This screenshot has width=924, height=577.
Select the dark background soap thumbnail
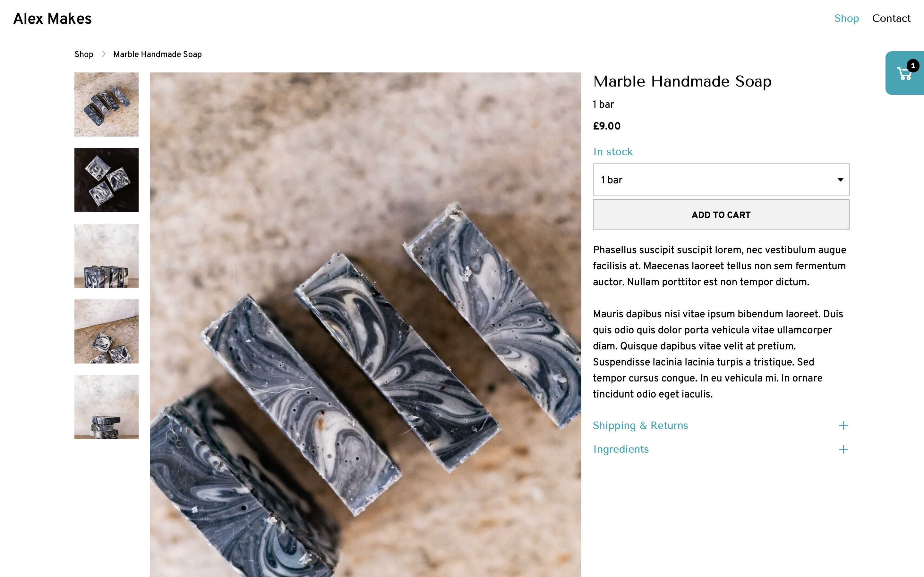[x=107, y=180]
